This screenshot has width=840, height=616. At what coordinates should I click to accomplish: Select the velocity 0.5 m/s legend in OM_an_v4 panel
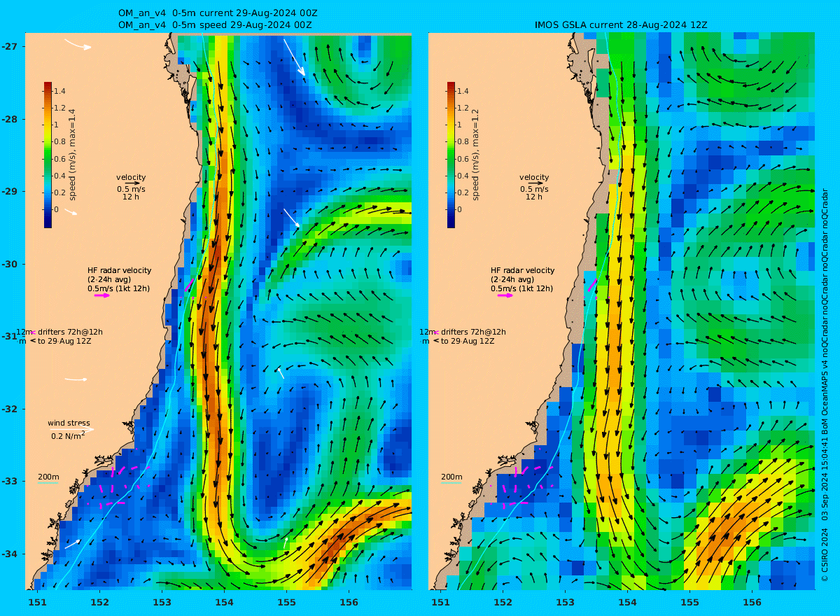coord(131,187)
